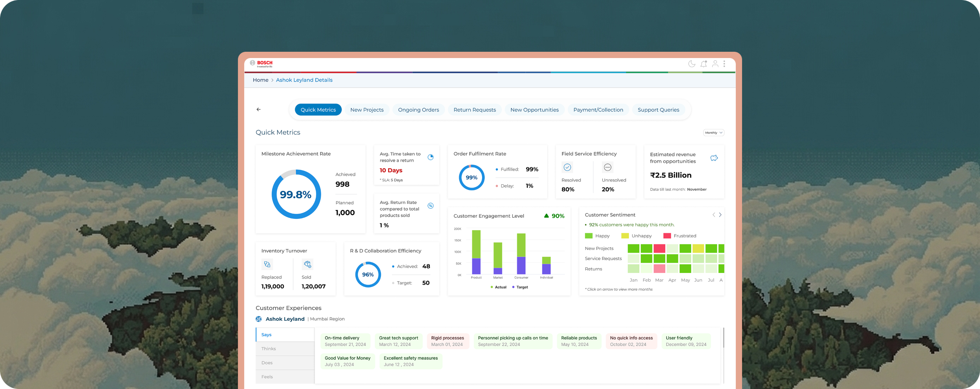Click Excellent safety measures tag
The image size is (980, 389).
pos(411,361)
